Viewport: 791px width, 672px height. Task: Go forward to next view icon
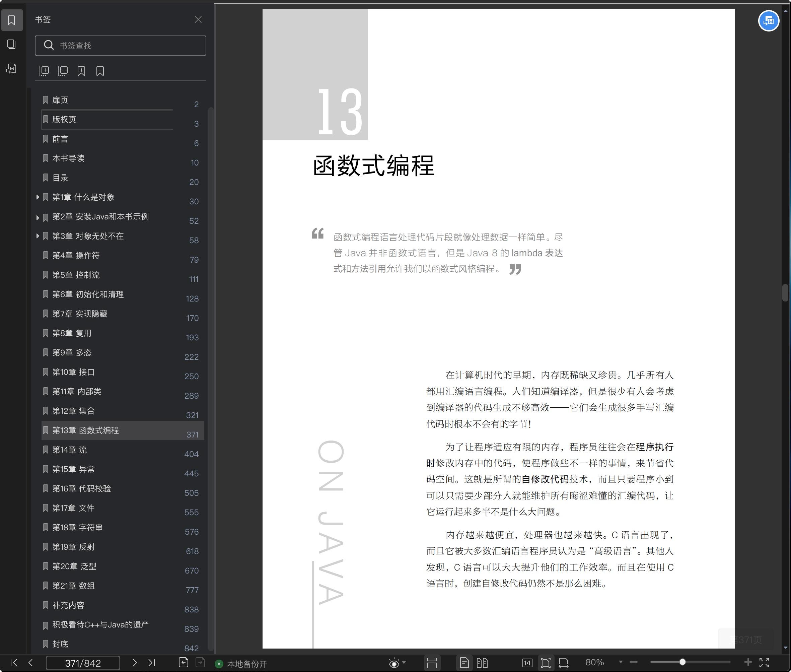click(x=200, y=663)
